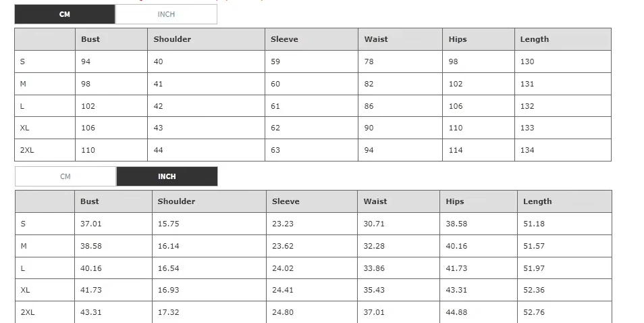The image size is (644, 323).
Task: Click the Length header in the inch table
Action: coord(537,201)
